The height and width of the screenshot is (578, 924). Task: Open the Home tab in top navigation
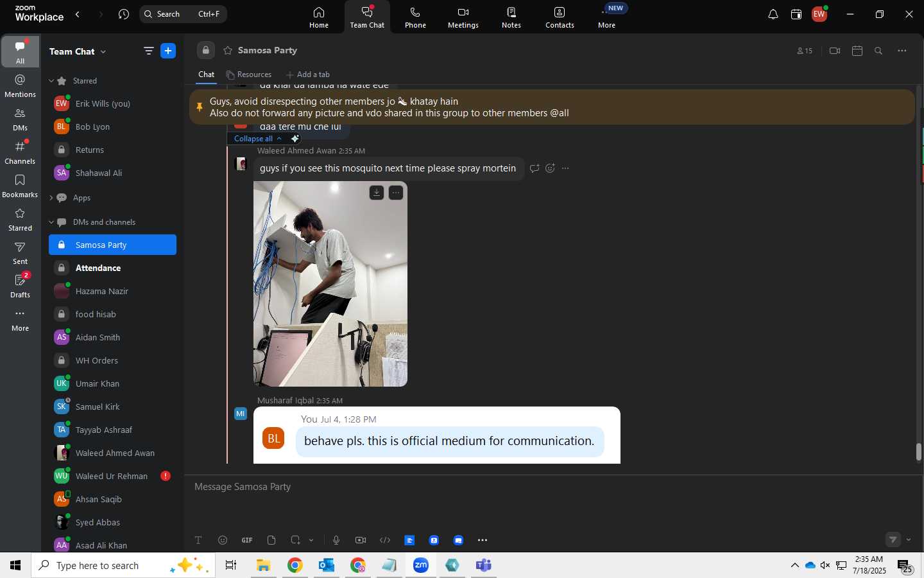(319, 17)
